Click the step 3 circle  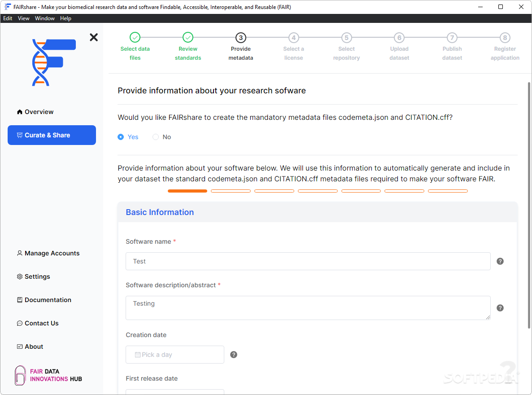(x=241, y=37)
